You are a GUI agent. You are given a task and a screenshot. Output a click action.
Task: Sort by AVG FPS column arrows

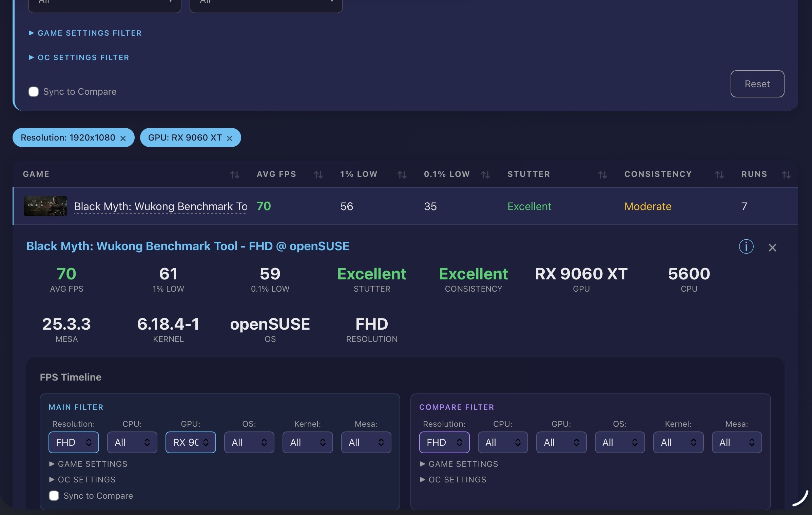(318, 174)
